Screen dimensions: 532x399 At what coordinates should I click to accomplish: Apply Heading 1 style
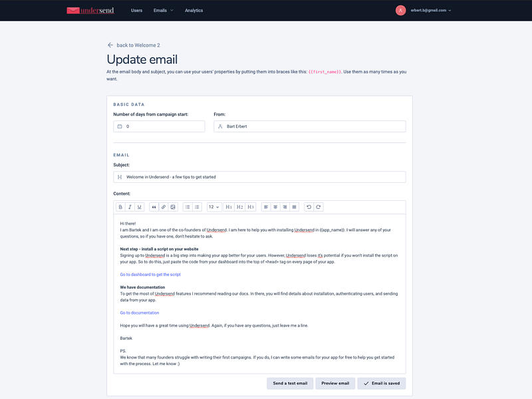pyautogui.click(x=229, y=207)
